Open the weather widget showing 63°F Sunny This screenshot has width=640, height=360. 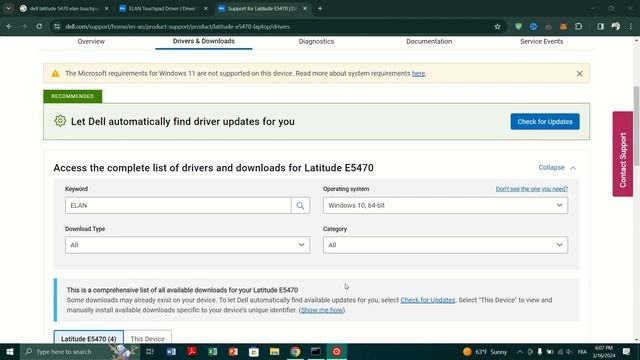pyautogui.click(x=485, y=352)
